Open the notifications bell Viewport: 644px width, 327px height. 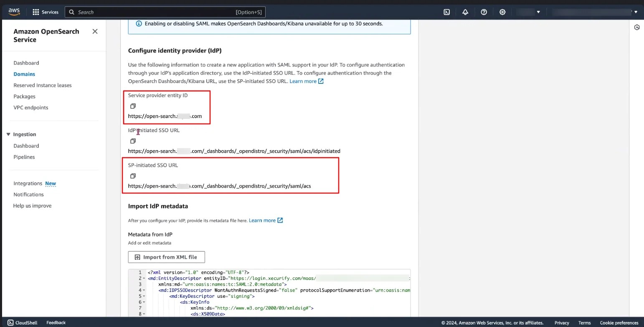[x=465, y=12]
